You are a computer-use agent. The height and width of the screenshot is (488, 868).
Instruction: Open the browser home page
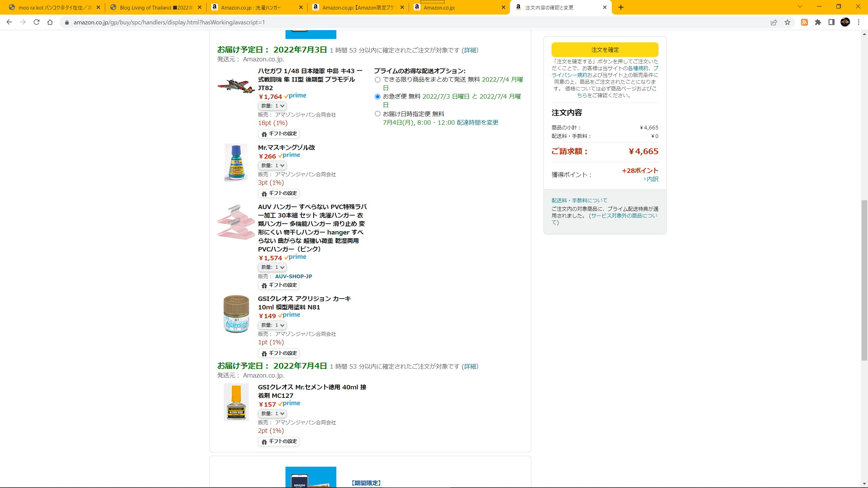[x=50, y=22]
